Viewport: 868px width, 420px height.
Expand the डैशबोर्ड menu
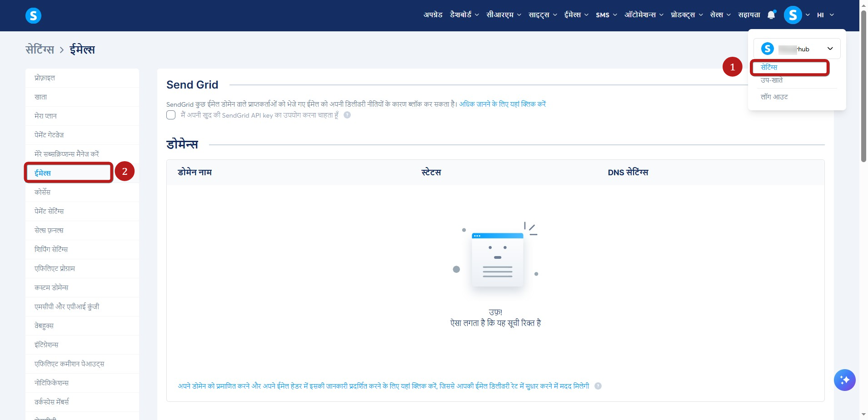464,15
